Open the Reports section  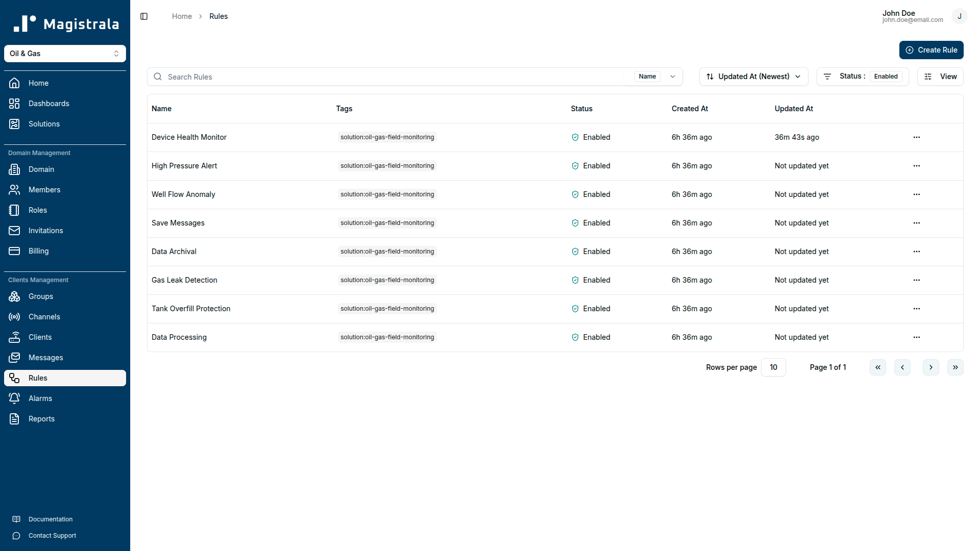coord(41,419)
